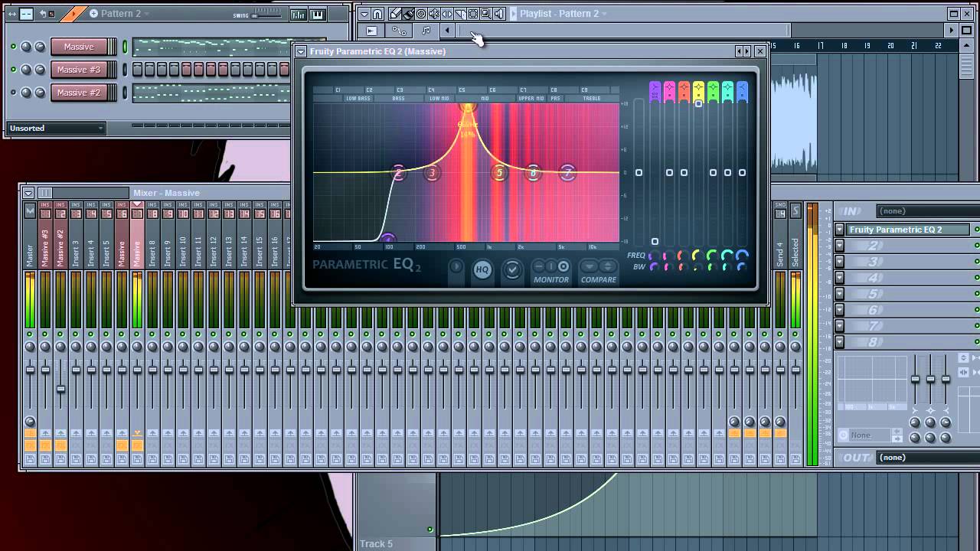Open the Unsorted channel filter dropdown
The image size is (980, 551).
tap(56, 128)
